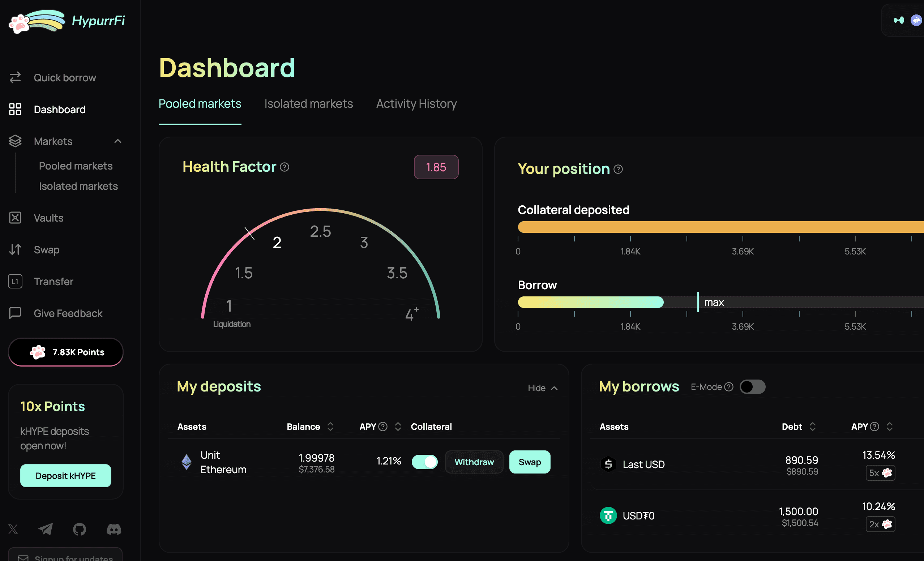924x561 pixels.
Task: Click the 1.21% deposit APY value
Action: coord(389,461)
